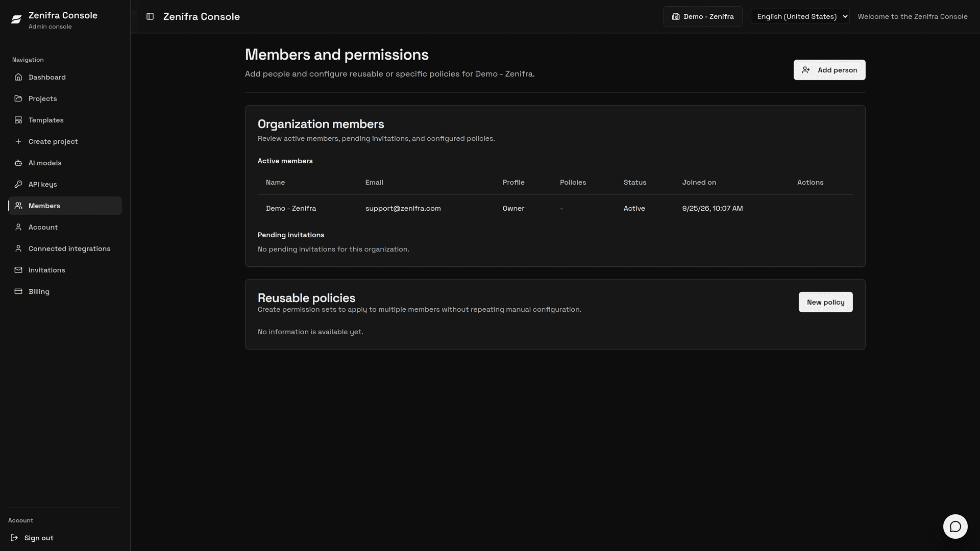Click the Email column header
980x551 pixels.
coord(374,182)
